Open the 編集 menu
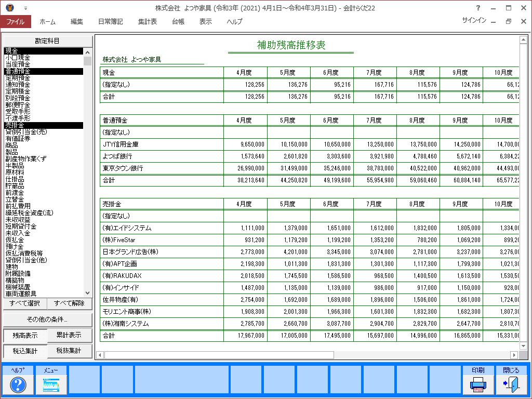 (77, 21)
